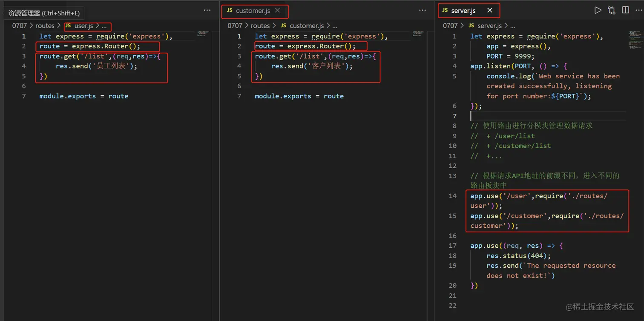Click comment '// + /customer/list' in server.js
The width and height of the screenshot is (644, 321).
[x=511, y=146]
